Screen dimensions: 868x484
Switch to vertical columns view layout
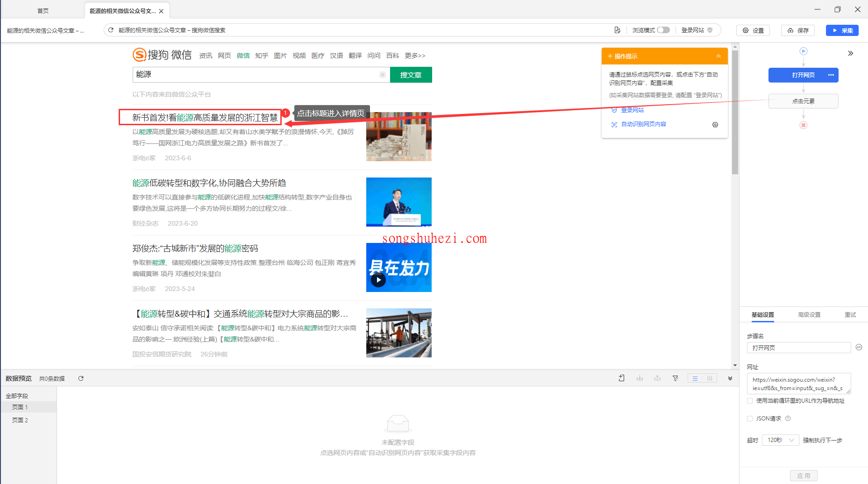[710, 378]
